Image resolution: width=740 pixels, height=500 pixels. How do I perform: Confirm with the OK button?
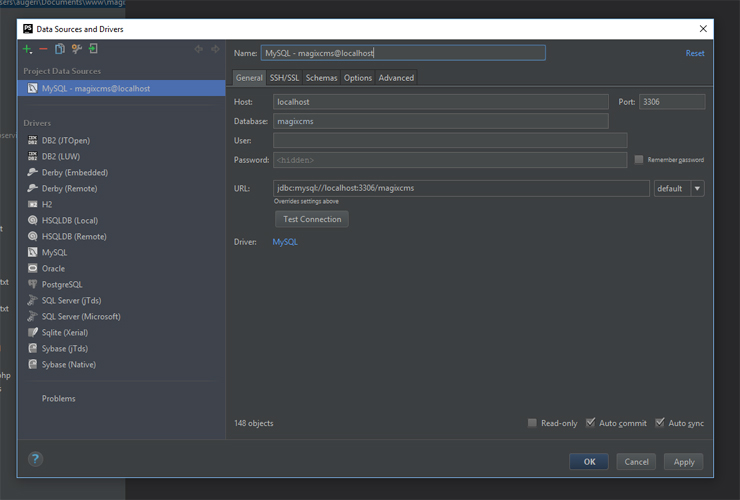(x=589, y=462)
